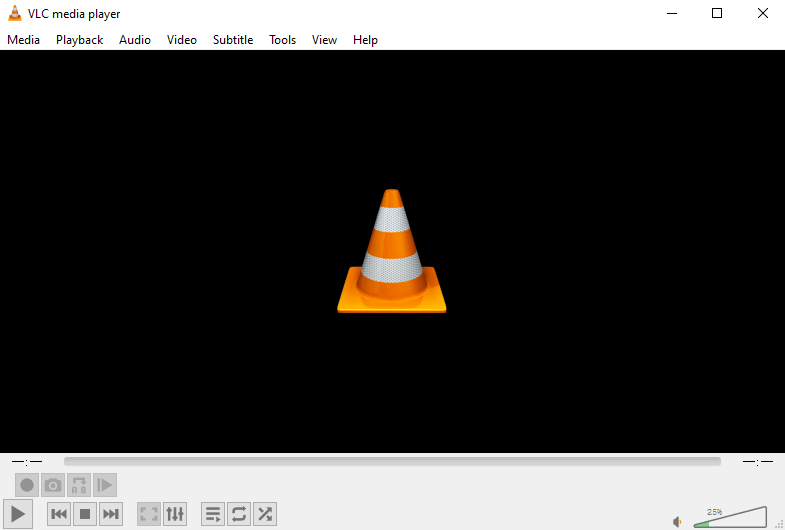785x530 pixels.
Task: Click the elapsed time label on left
Action: click(27, 461)
